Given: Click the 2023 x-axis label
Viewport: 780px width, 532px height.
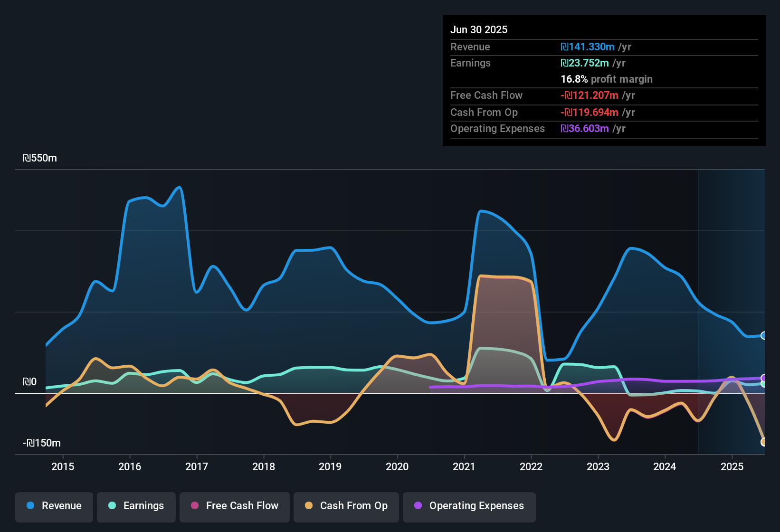Looking at the screenshot, I should [598, 466].
